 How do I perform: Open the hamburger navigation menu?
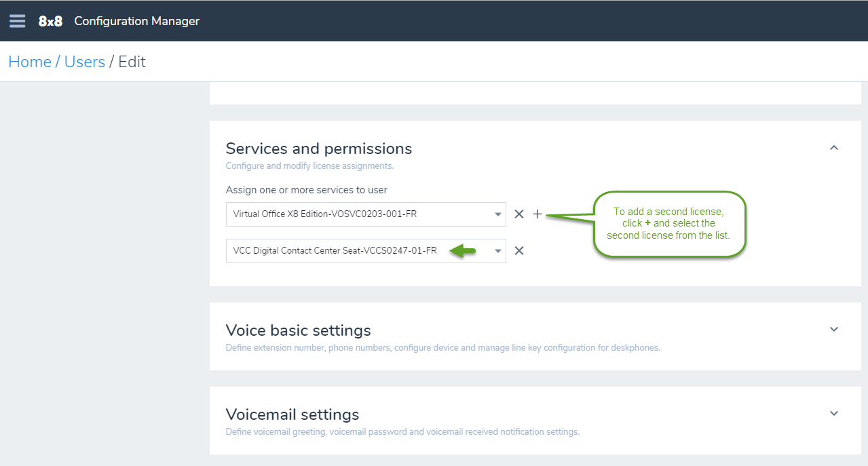(x=17, y=21)
